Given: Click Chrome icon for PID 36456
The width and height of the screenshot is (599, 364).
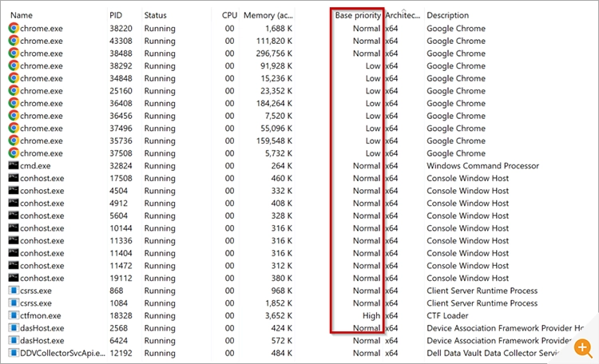Looking at the screenshot, I should (14, 116).
